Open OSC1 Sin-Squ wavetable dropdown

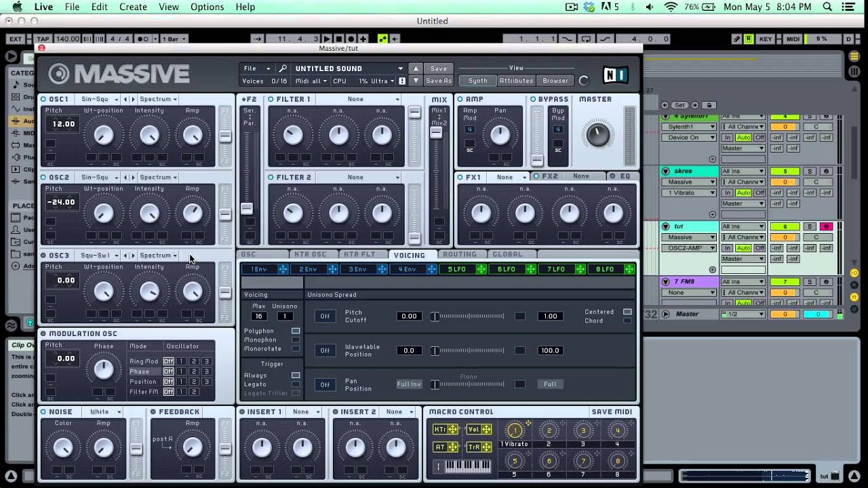click(x=99, y=99)
